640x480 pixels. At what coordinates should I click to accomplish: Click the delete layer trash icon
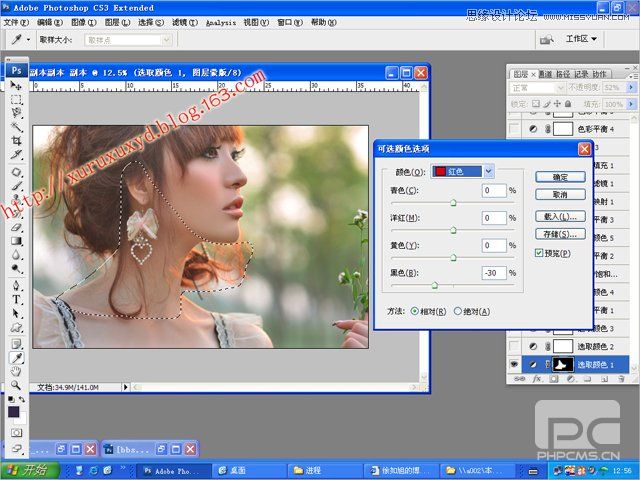click(621, 379)
